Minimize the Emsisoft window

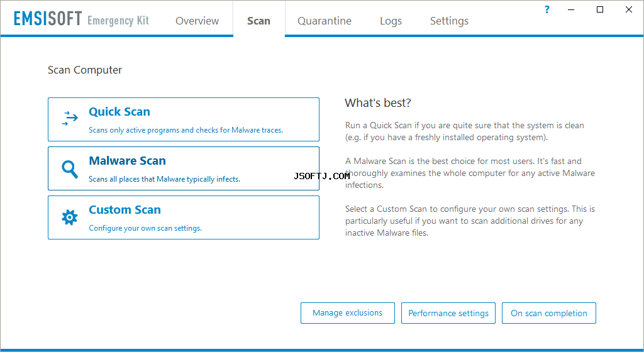pyautogui.click(x=571, y=9)
